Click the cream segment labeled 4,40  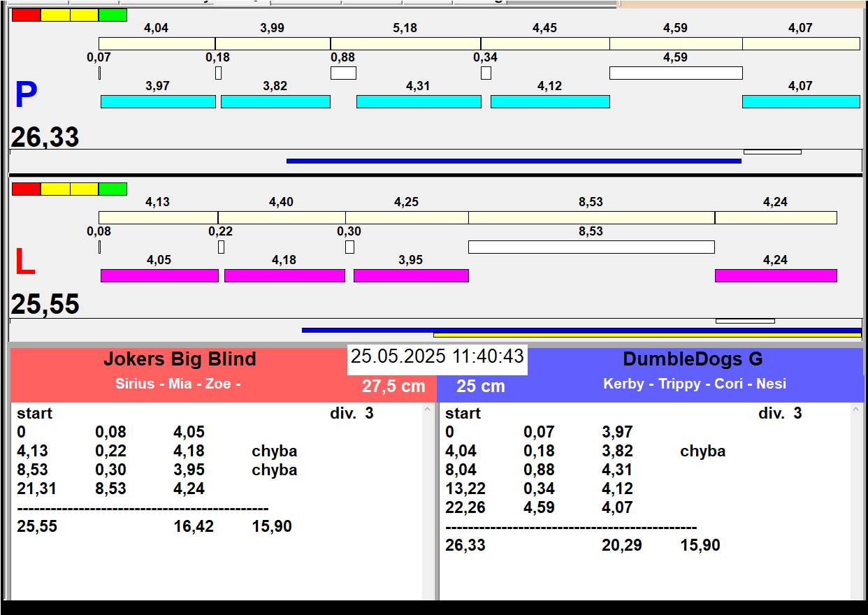pos(282,217)
